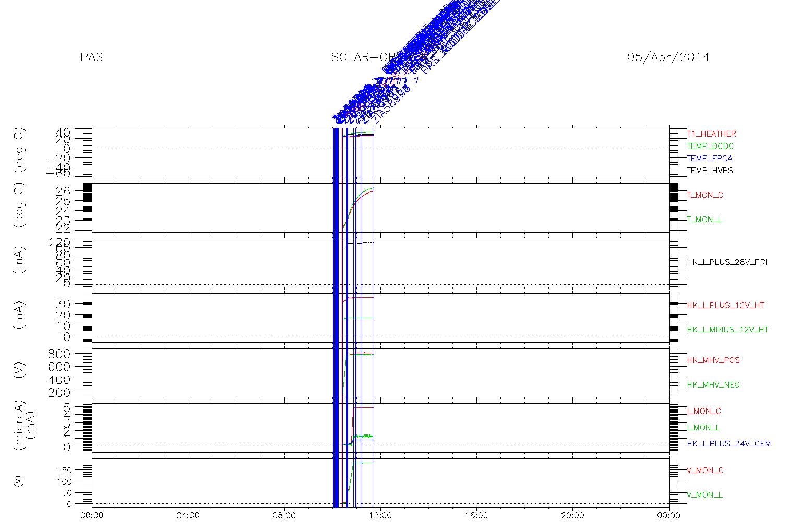Click the HK_I_PLUS_24V_CEM legend label
789x532 pixels.
click(728, 444)
